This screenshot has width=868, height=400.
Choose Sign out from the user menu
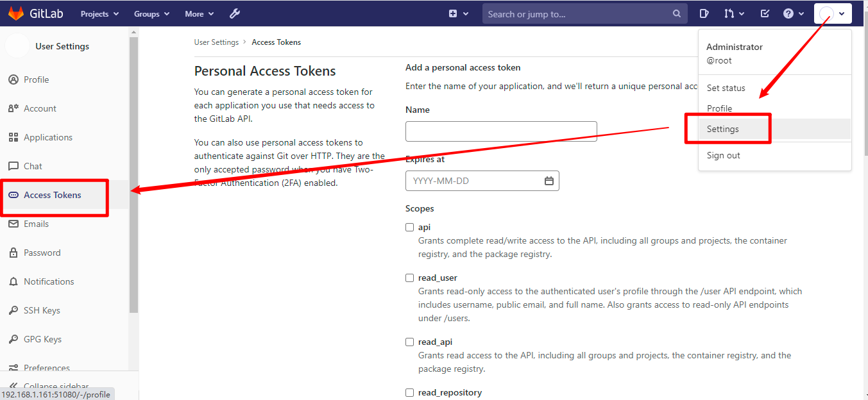tap(723, 155)
